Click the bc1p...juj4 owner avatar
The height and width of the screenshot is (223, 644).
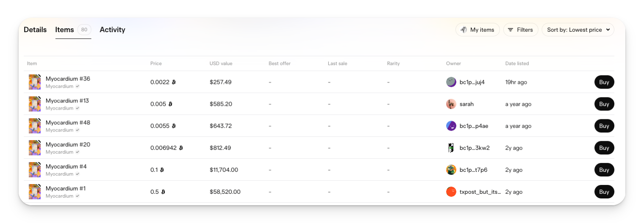[x=451, y=82]
